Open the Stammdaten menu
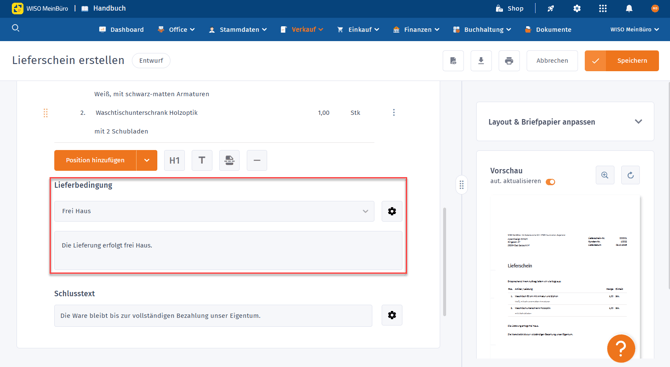This screenshot has height=367, width=670. click(x=238, y=29)
